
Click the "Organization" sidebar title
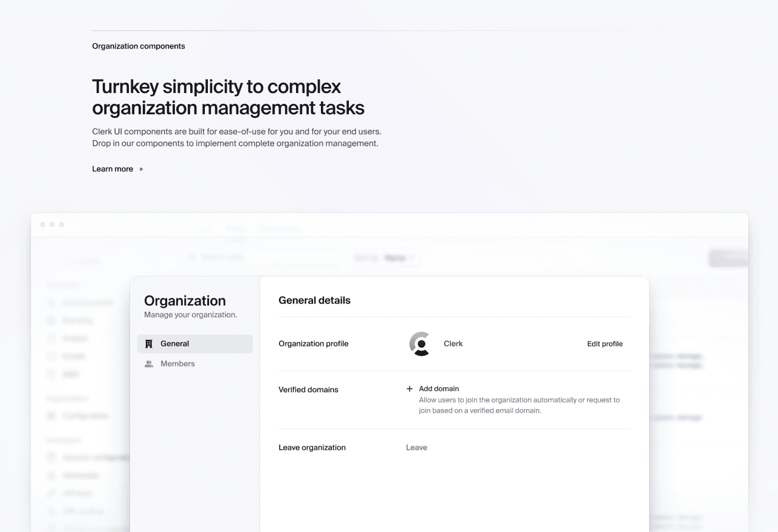(x=185, y=300)
